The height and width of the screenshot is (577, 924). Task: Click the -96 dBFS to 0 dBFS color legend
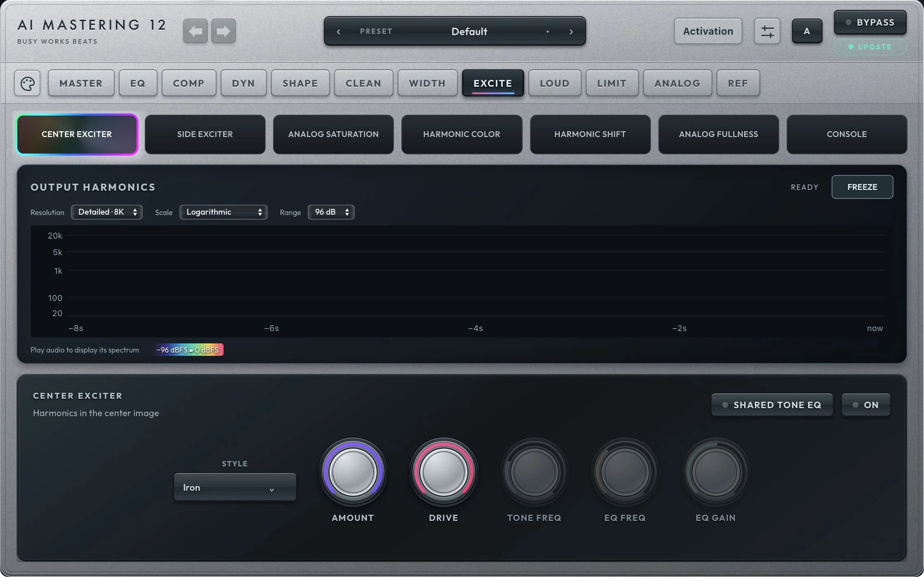188,350
